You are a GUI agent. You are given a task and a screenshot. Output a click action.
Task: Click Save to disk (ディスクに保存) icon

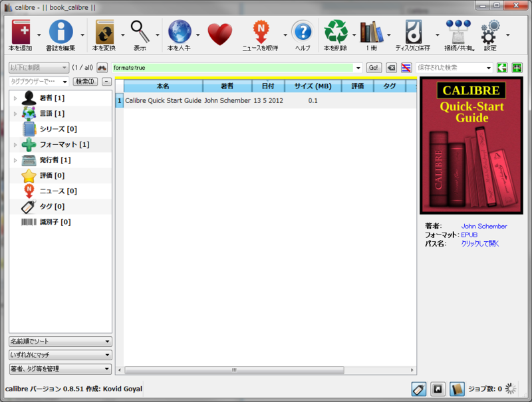click(413, 32)
